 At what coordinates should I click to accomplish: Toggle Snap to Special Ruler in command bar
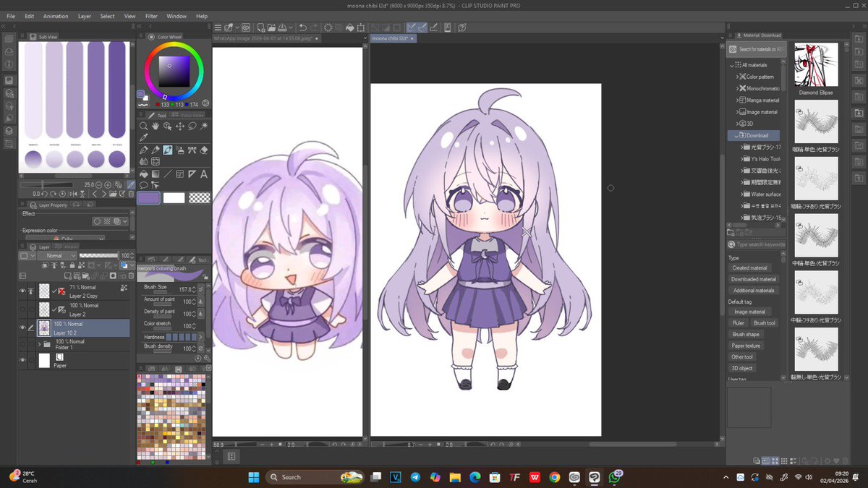[422, 27]
